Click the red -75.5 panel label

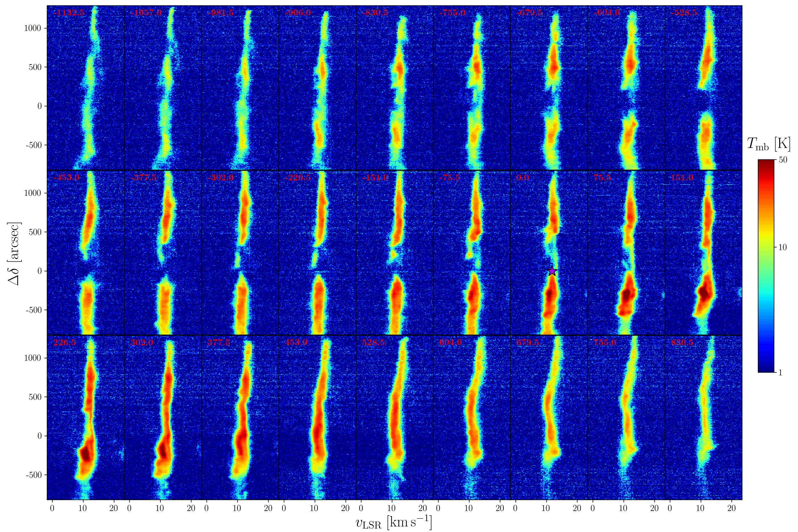450,178
